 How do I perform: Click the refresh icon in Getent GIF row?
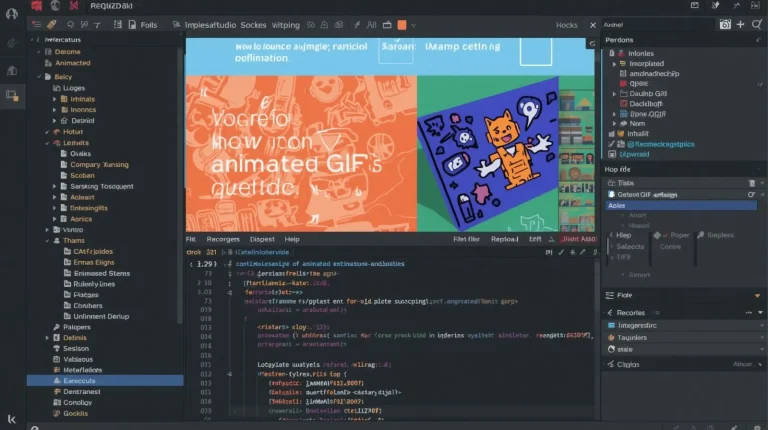(x=751, y=194)
